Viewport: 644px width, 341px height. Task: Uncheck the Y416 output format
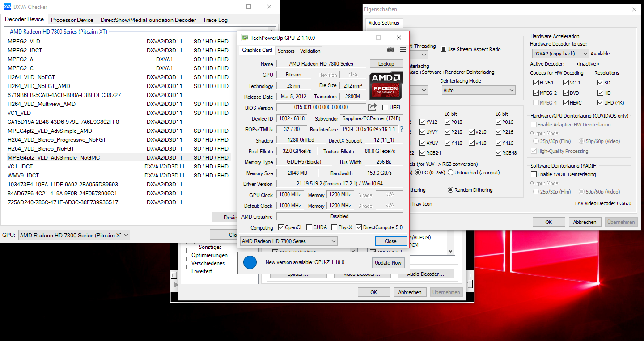point(498,143)
